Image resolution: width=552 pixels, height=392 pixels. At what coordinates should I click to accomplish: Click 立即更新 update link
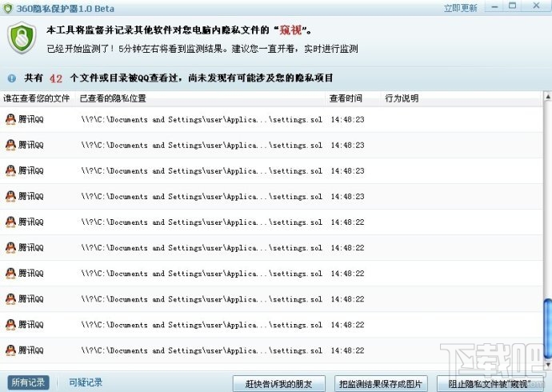pyautogui.click(x=460, y=8)
